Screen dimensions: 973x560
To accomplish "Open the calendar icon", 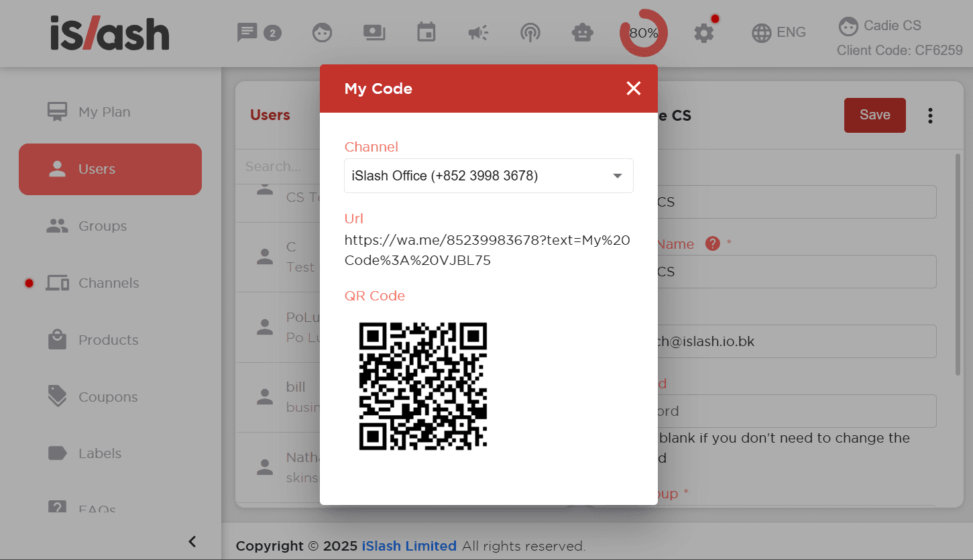I will click(x=426, y=32).
